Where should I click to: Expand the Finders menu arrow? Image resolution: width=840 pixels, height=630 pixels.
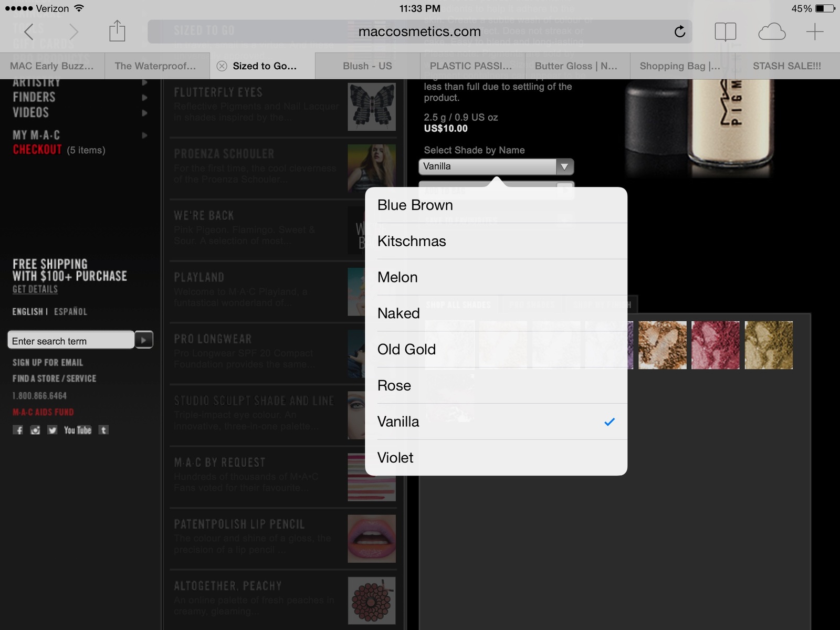click(144, 97)
